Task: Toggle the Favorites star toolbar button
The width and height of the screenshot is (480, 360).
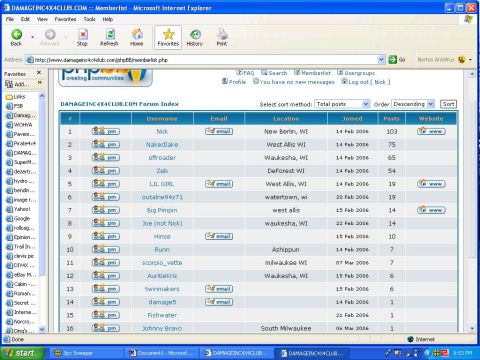Action: point(168,37)
